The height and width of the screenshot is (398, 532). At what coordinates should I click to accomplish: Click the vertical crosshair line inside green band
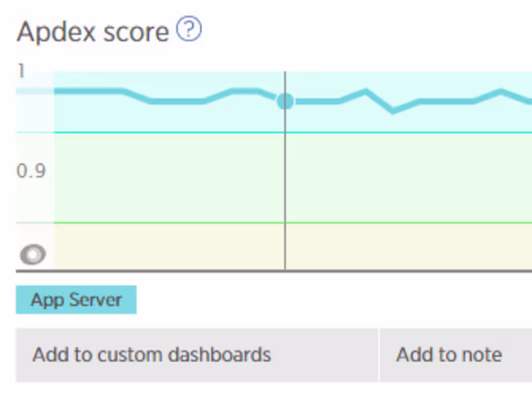point(285,177)
